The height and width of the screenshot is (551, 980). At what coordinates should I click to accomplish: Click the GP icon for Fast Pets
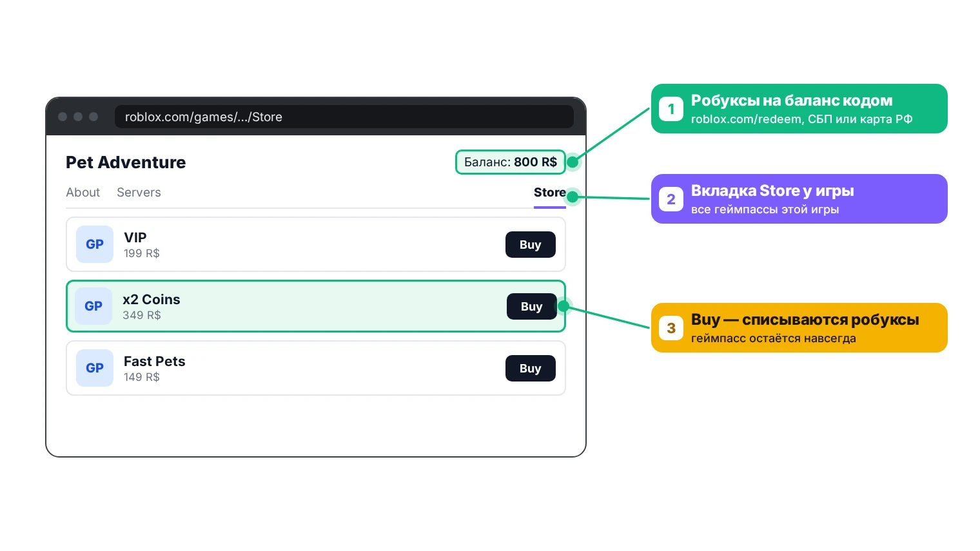coord(95,368)
